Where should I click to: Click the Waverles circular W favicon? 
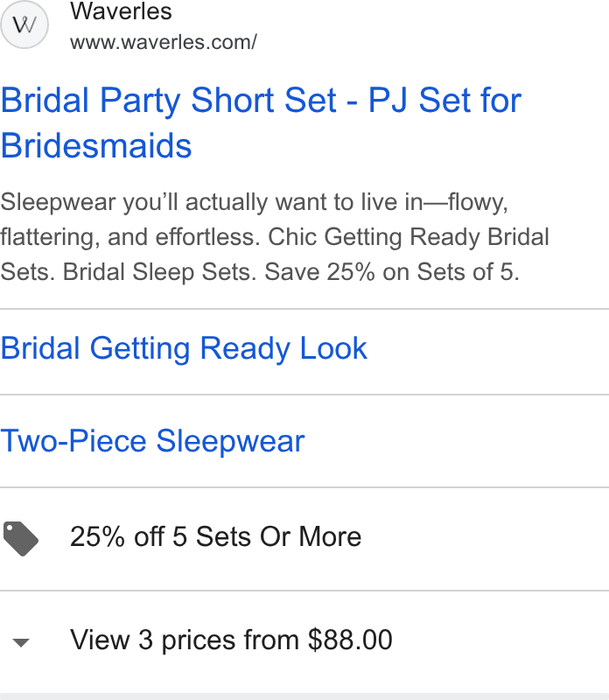[24, 24]
